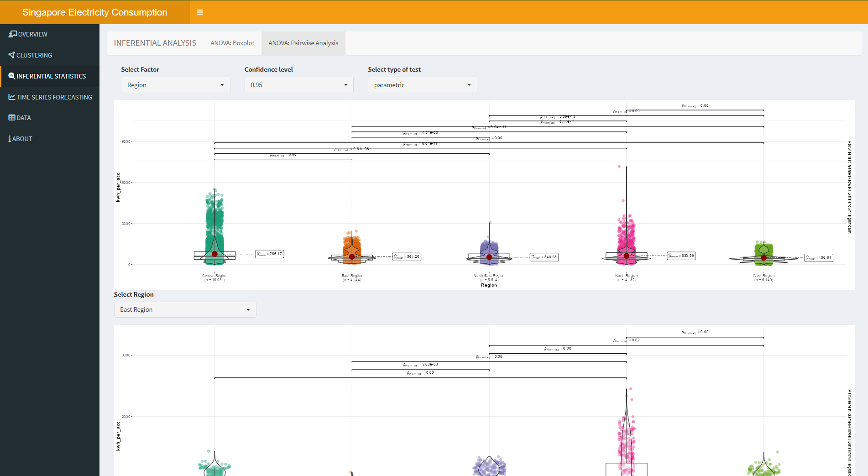Select the ANOVA: Pairwise Analysis tab
The width and height of the screenshot is (868, 476).
pyautogui.click(x=303, y=43)
